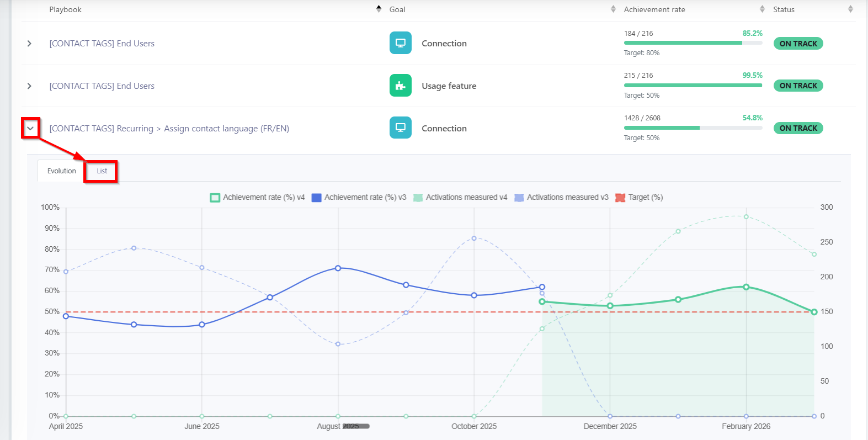
Task: Sort by Playbook column arrows
Action: click(379, 9)
